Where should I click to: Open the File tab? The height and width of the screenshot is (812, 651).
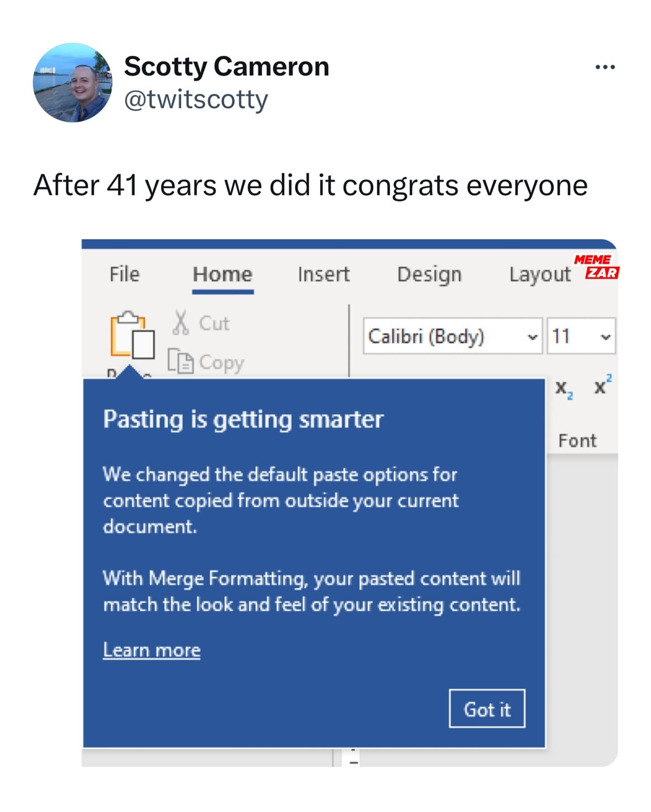coord(124,274)
